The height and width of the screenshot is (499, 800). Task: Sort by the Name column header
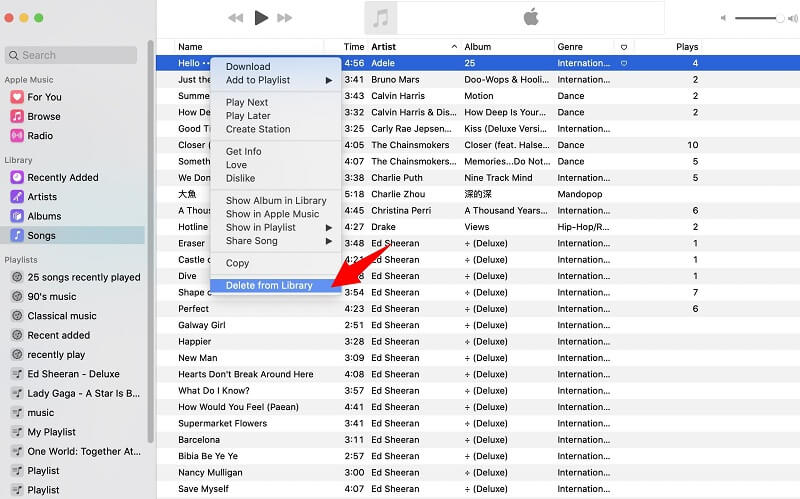tap(190, 46)
